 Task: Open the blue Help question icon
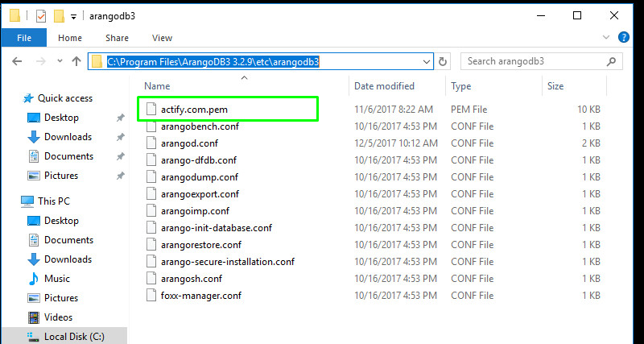623,37
